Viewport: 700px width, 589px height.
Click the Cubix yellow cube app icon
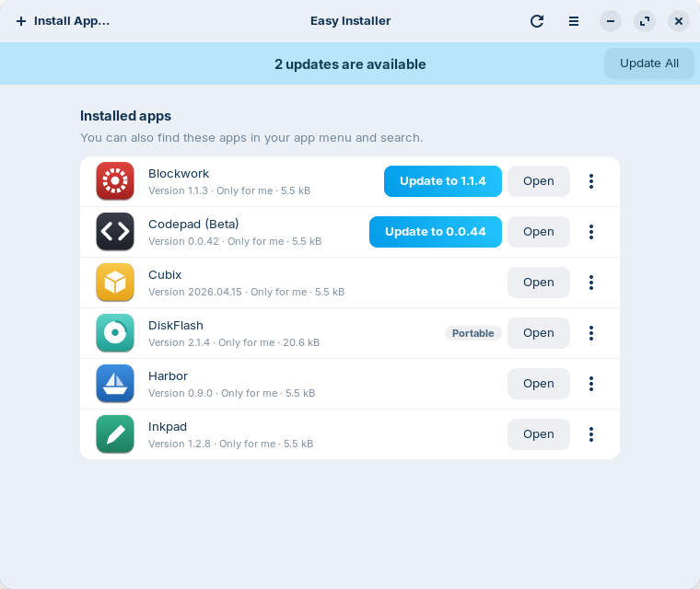115,283
